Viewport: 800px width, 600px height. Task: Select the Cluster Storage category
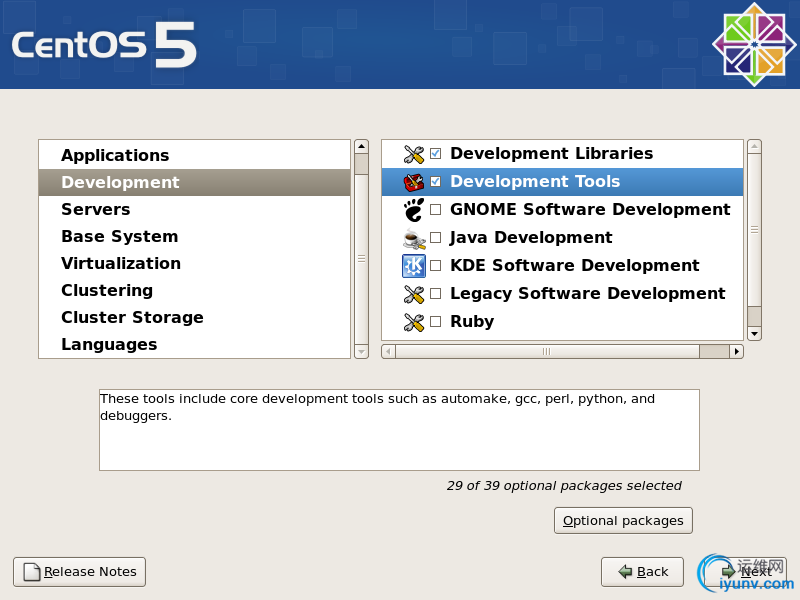(195, 317)
